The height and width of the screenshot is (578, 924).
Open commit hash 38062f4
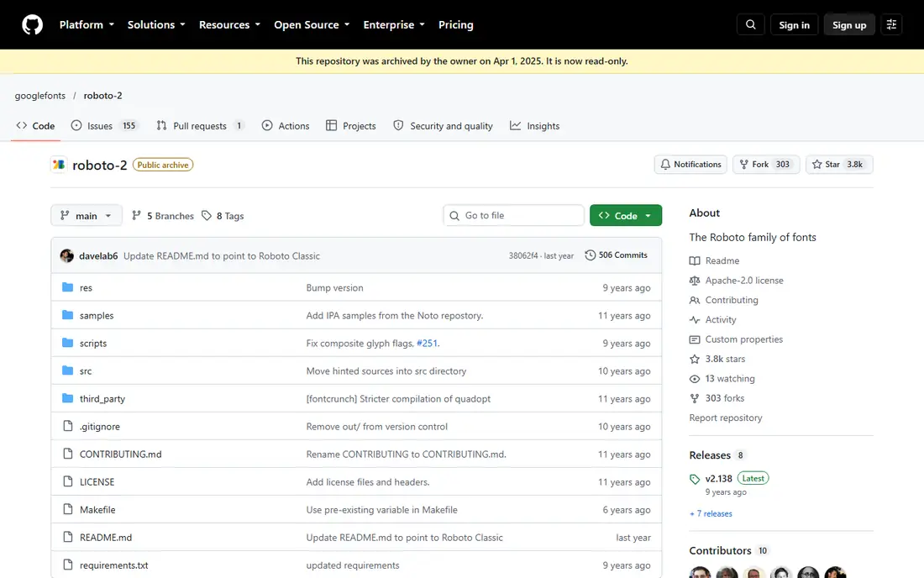[x=523, y=255]
